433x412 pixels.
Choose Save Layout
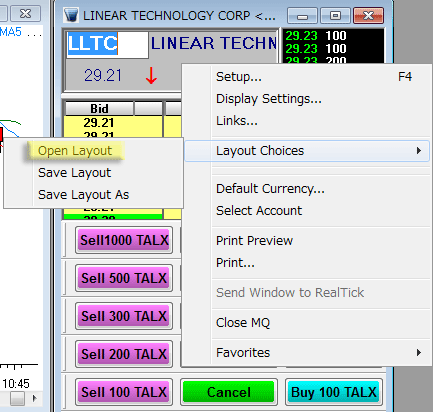click(x=93, y=173)
